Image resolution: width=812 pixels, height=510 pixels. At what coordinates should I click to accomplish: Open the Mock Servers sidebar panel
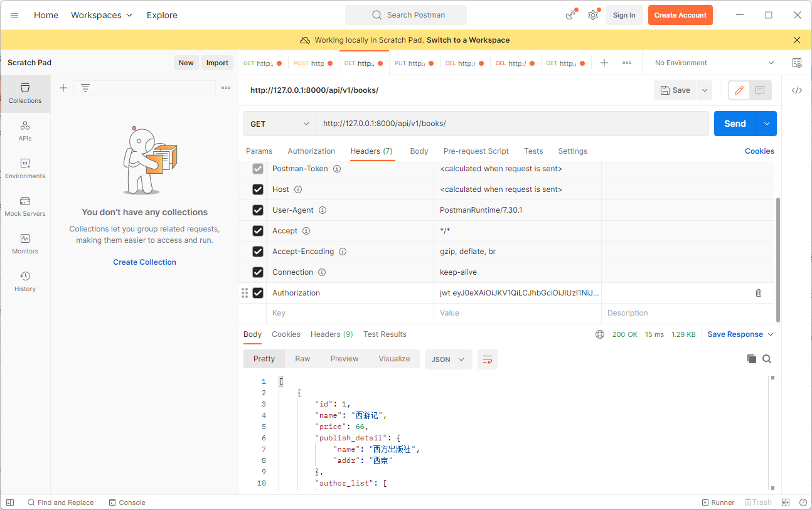click(x=25, y=206)
